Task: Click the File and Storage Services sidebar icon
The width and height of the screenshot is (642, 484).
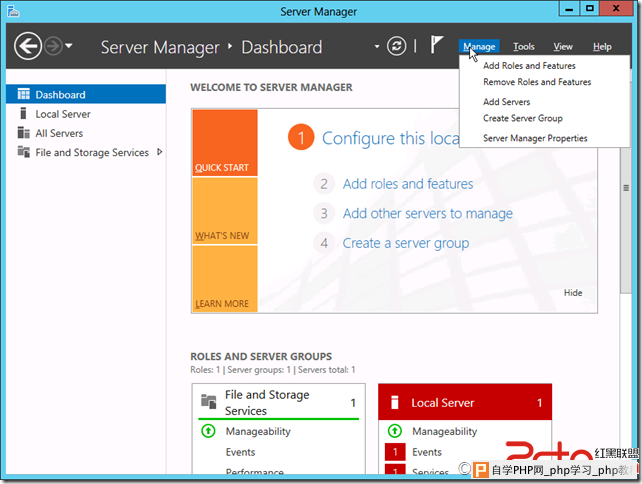Action: [23, 152]
